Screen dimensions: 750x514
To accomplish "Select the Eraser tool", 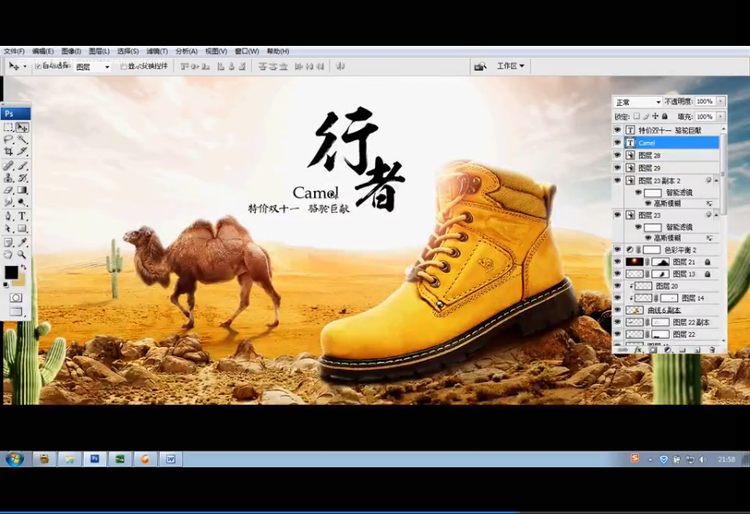I will (9, 190).
